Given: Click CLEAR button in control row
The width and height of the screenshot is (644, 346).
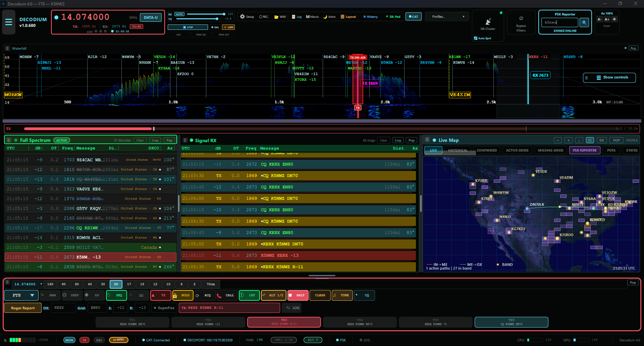Looking at the screenshot, I should 320,295.
